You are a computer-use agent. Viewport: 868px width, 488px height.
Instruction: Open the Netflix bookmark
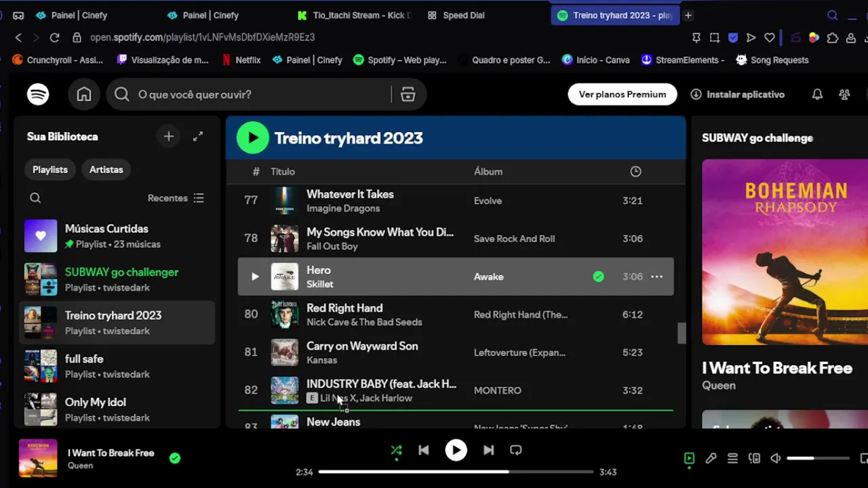[x=241, y=60]
